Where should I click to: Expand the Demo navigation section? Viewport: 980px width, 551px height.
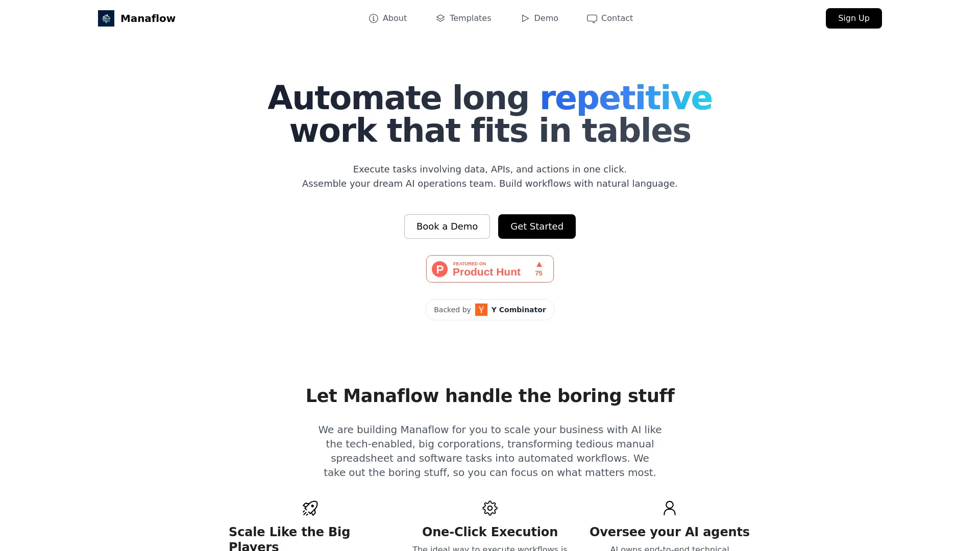coord(539,18)
